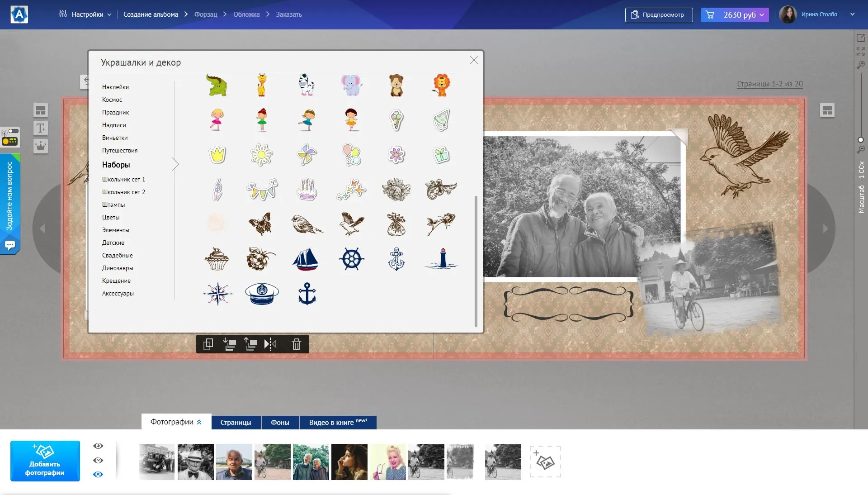Zoom out with the minus magnifier
The image size is (868, 495).
coord(861,149)
